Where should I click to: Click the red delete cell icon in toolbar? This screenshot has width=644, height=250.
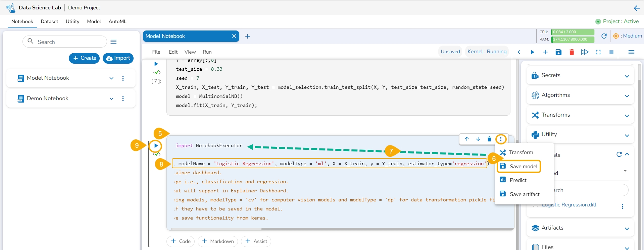(x=572, y=52)
